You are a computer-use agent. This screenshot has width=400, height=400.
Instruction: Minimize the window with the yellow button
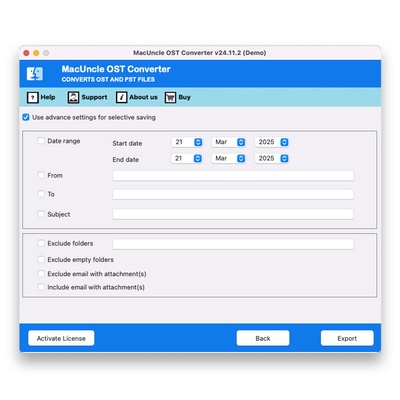tap(36, 53)
